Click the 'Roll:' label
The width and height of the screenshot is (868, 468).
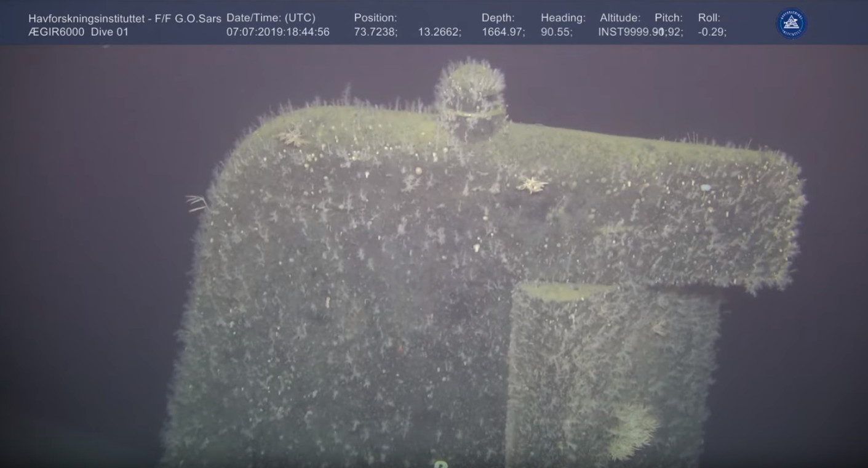(709, 18)
